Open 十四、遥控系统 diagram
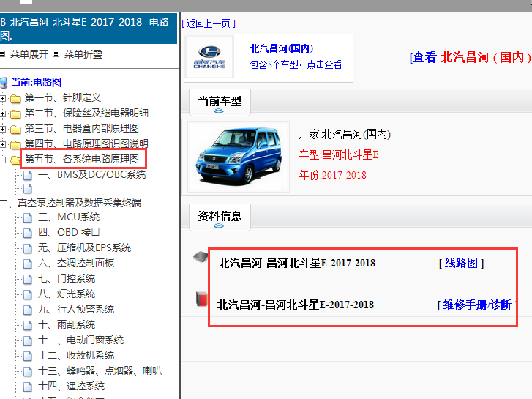Screen dimensions: 532x399 pos(71,386)
